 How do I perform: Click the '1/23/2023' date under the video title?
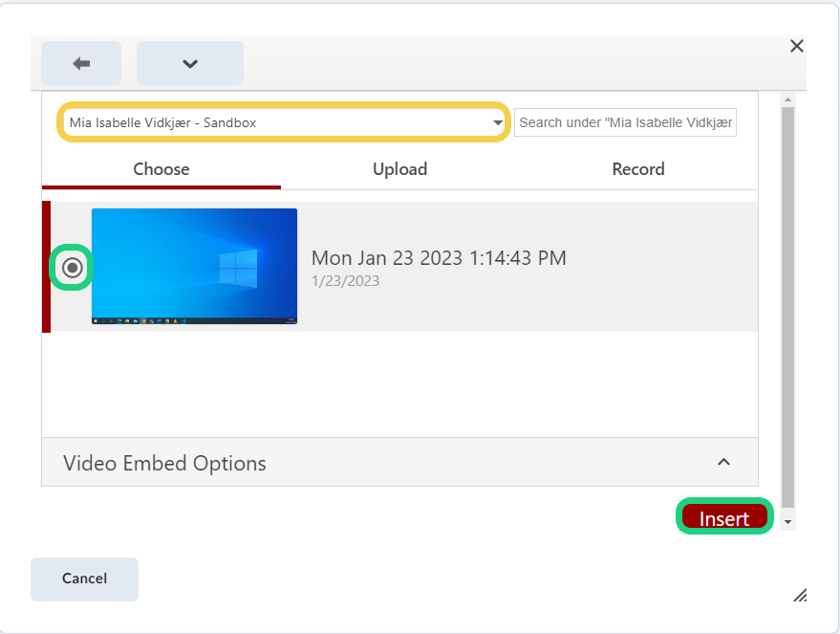point(345,281)
